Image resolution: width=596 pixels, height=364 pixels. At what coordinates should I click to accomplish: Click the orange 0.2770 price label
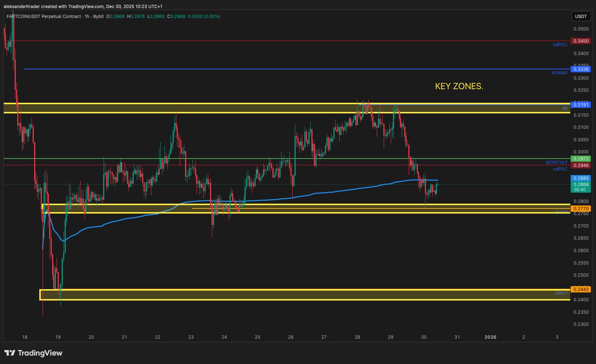pos(581,209)
